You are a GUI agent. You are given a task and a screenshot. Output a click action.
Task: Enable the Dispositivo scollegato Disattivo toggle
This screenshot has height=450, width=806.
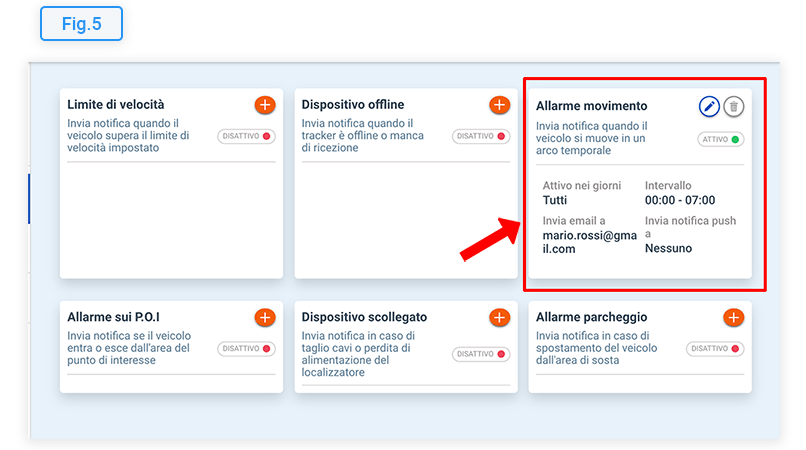tap(481, 354)
